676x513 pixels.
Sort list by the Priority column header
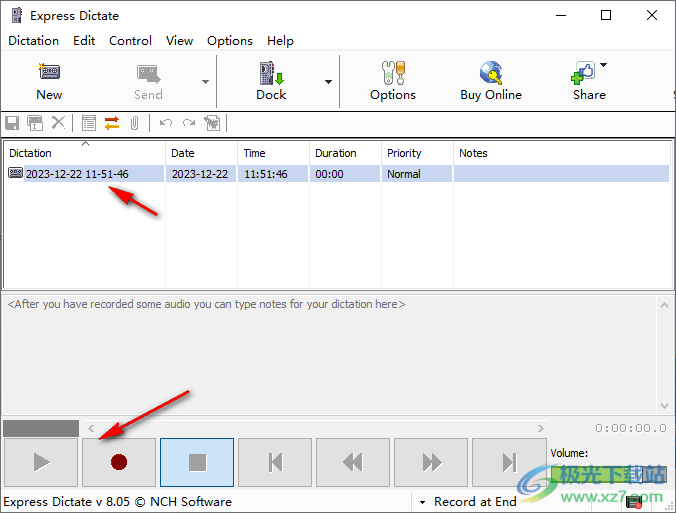[404, 153]
